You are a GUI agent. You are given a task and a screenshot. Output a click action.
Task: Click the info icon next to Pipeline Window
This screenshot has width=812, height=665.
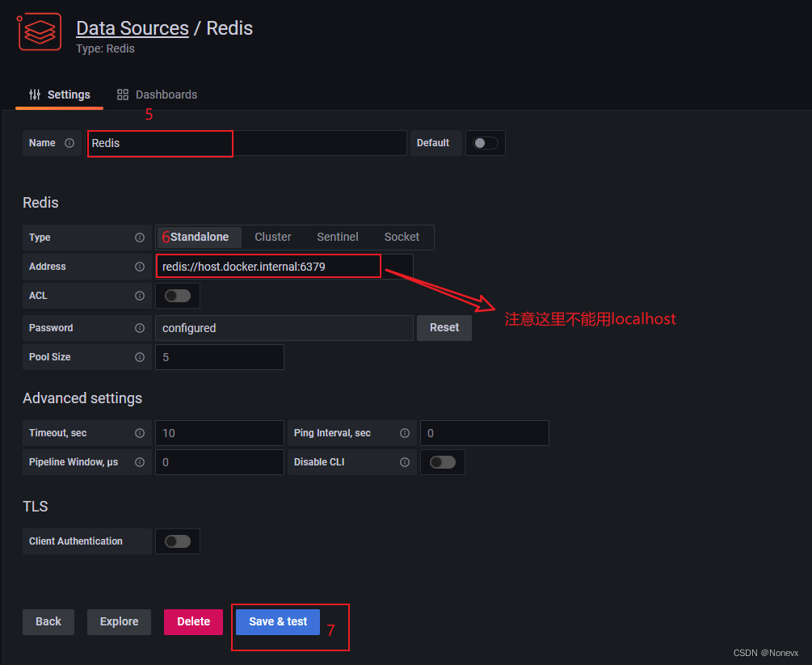click(x=139, y=462)
